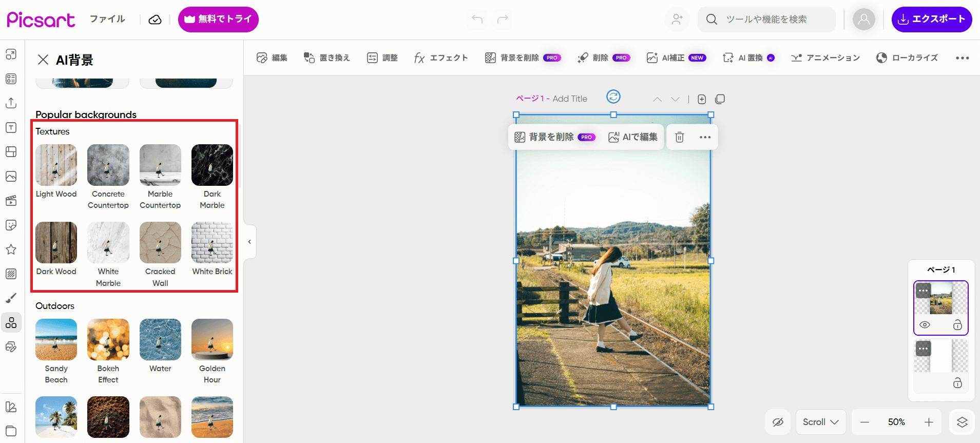Click the duplicate page icon
The height and width of the screenshot is (443, 980).
coord(720,99)
